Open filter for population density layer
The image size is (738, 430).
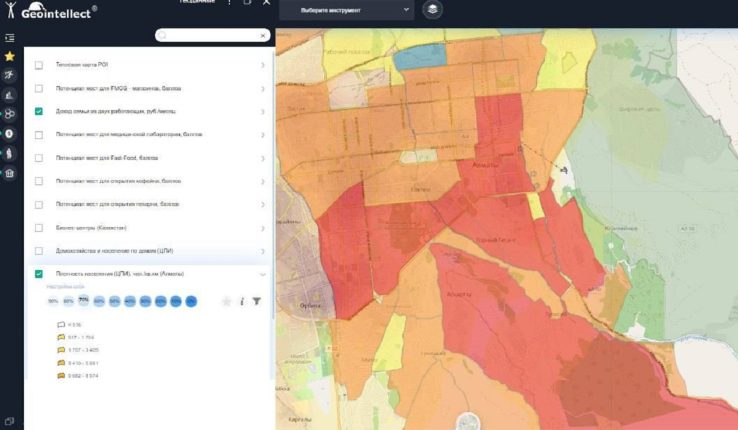257,301
